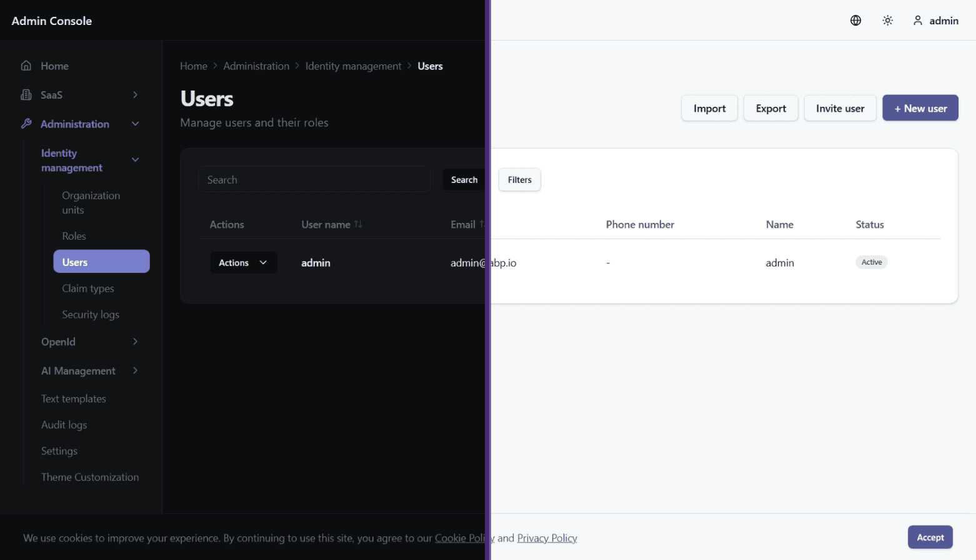Open Theme Customization page
The height and width of the screenshot is (560, 976).
click(x=90, y=477)
